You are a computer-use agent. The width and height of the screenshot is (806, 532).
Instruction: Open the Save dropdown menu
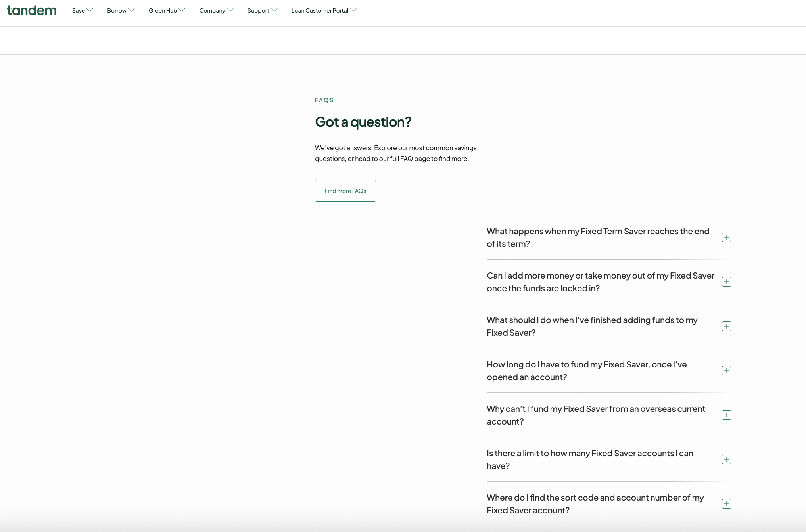point(82,11)
